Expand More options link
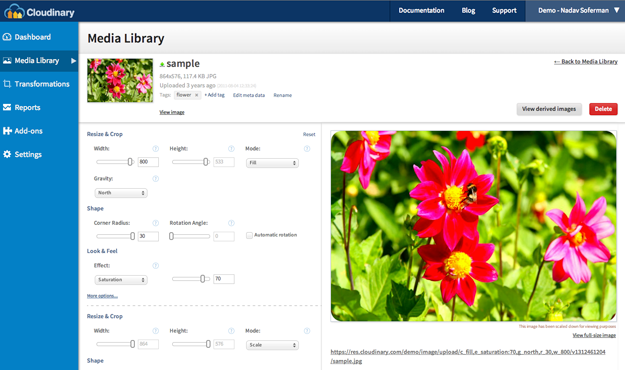Viewport: 625px width, 370px height. point(102,296)
